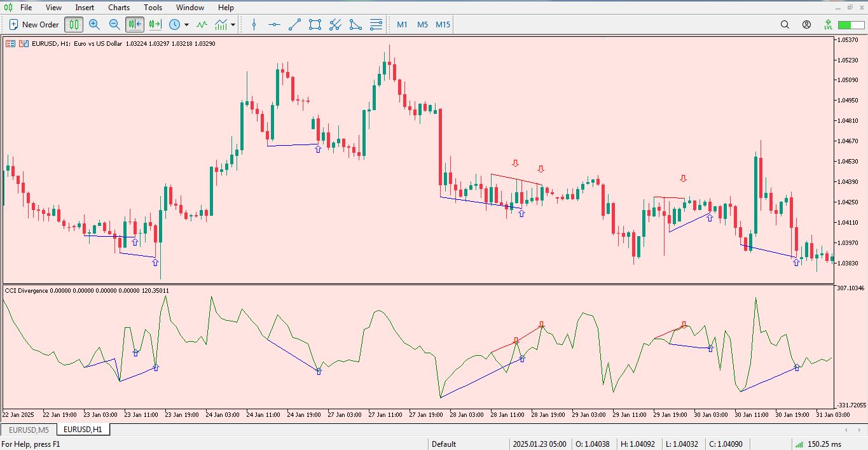Image resolution: width=868 pixels, height=450 pixels.
Task: Open the Help menu
Action: [x=226, y=8]
